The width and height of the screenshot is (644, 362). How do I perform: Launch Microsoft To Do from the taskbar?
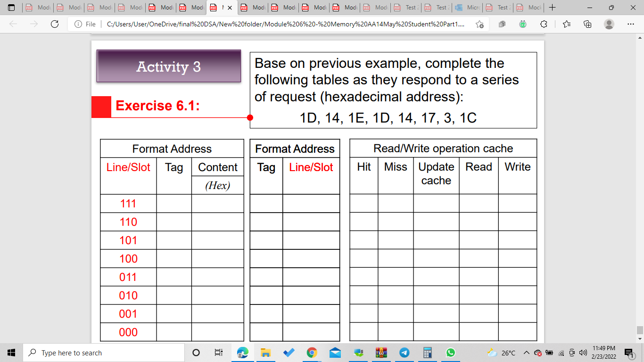pyautogui.click(x=289, y=353)
